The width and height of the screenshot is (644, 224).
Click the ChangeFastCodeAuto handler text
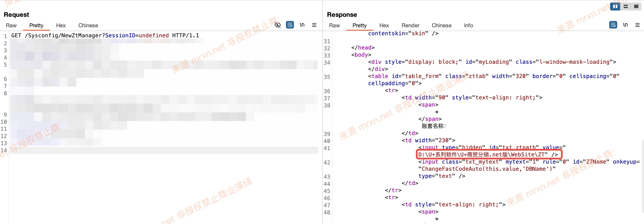coord(487,169)
